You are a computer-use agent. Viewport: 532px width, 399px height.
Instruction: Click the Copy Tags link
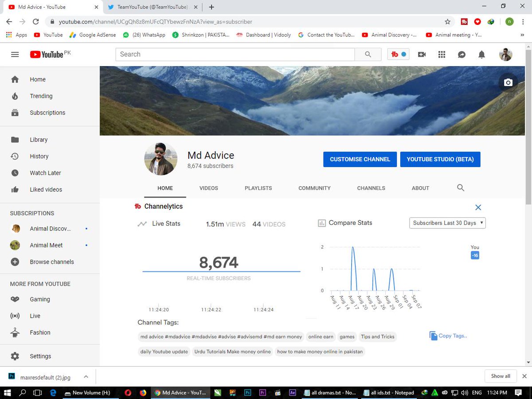(448, 336)
